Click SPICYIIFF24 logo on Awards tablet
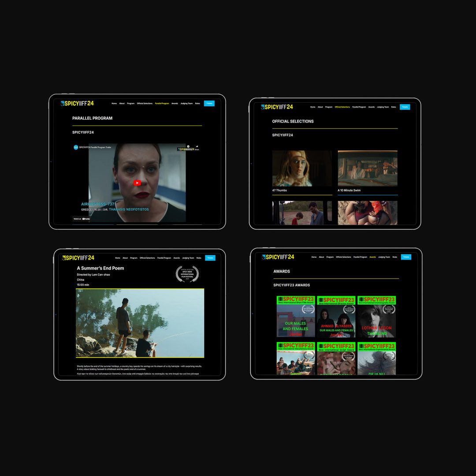Viewport: 476px width, 476px height. tap(278, 257)
